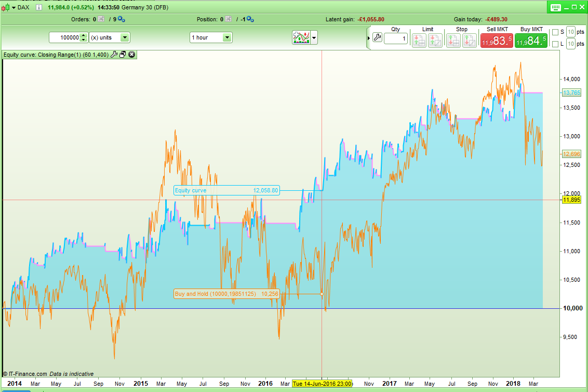Click the first Limit order icon
The image size is (588, 392).
click(419, 40)
